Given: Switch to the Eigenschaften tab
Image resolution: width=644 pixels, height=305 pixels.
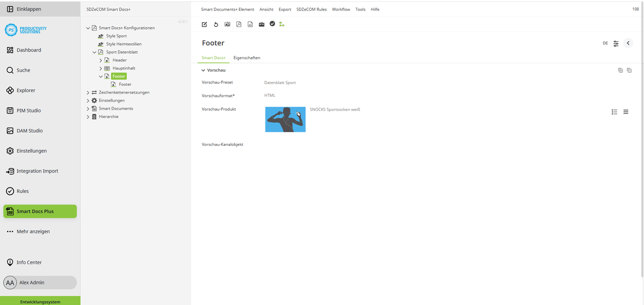Looking at the screenshot, I should [x=247, y=58].
